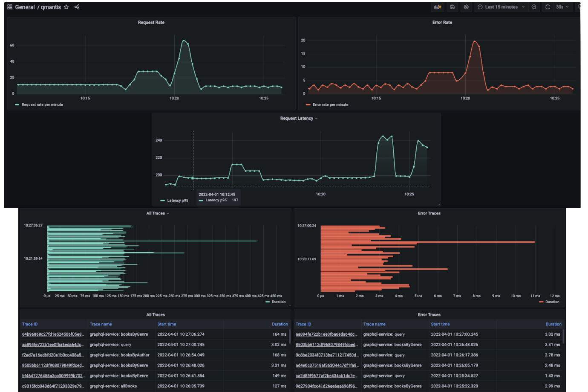Open the Last 15 minutes time range picker
This screenshot has width=588, height=392.
(x=502, y=7)
